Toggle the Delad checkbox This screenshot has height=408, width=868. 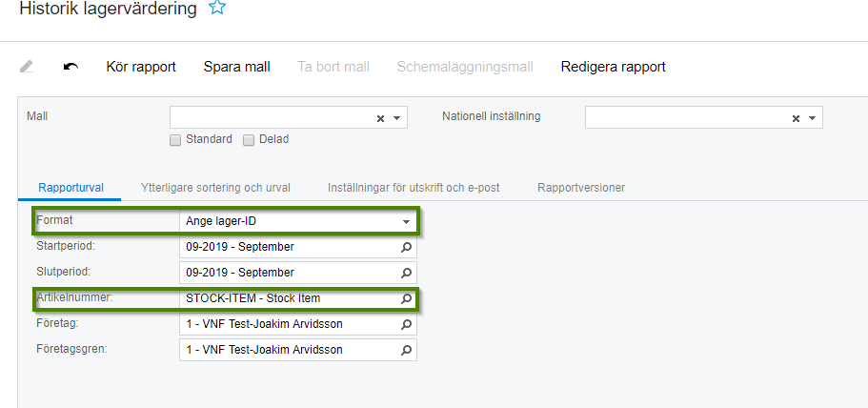point(249,140)
